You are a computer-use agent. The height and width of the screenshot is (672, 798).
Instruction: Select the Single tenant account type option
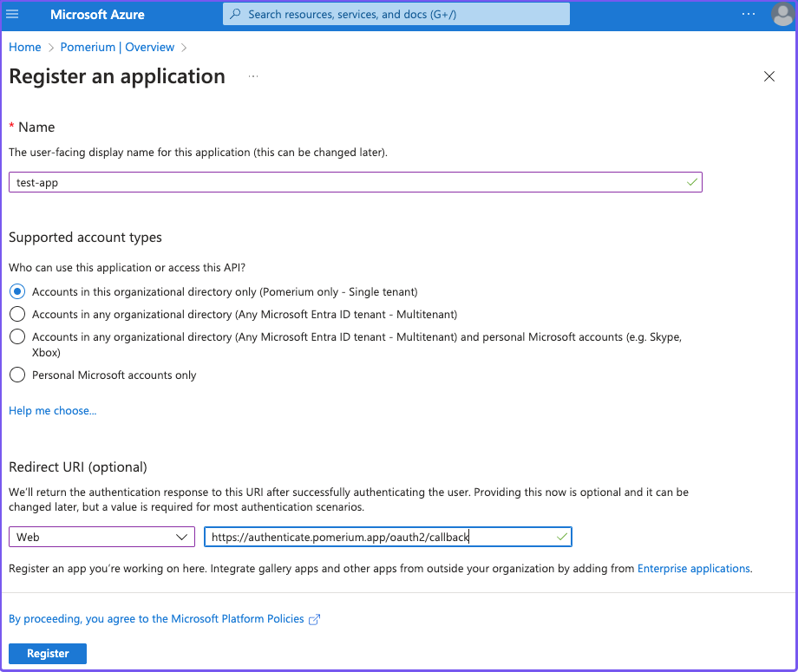pyautogui.click(x=16, y=291)
